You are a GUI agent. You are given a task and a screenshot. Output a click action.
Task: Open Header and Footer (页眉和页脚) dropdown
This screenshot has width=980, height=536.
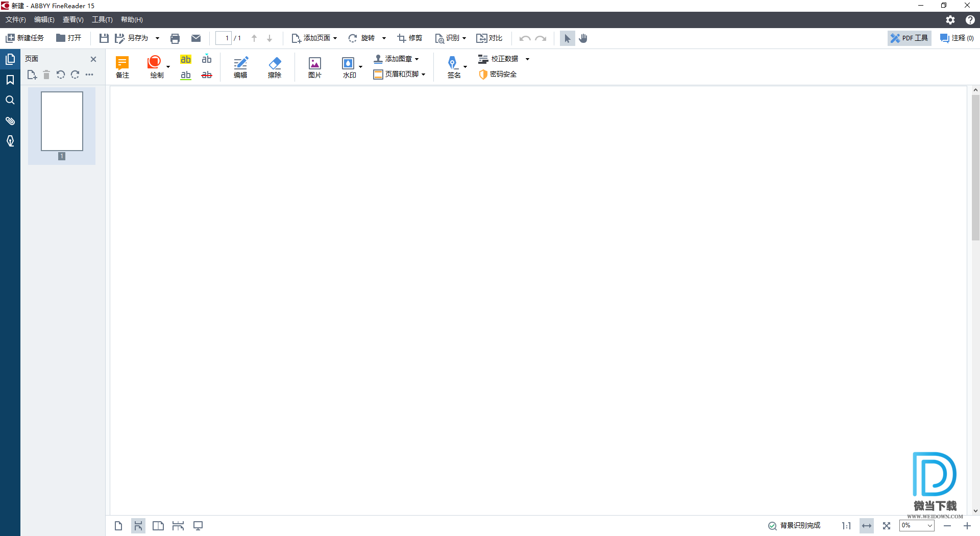[399, 75]
